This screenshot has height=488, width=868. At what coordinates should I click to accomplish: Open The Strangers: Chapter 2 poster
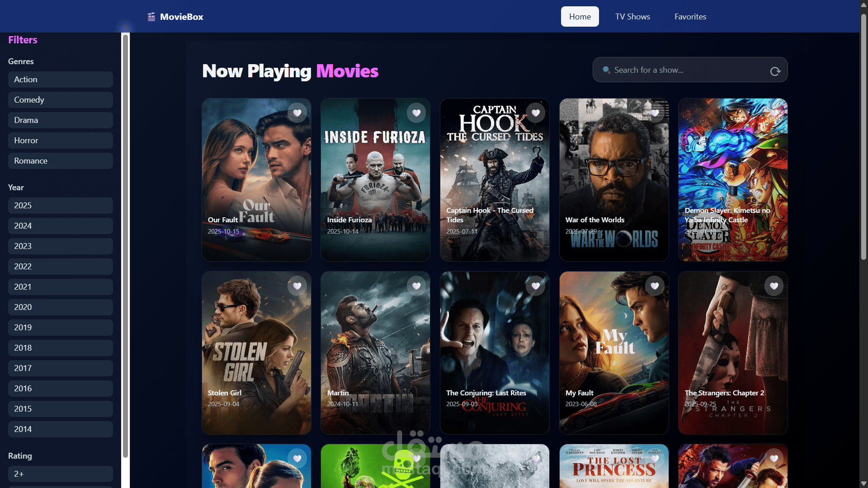[x=733, y=353]
